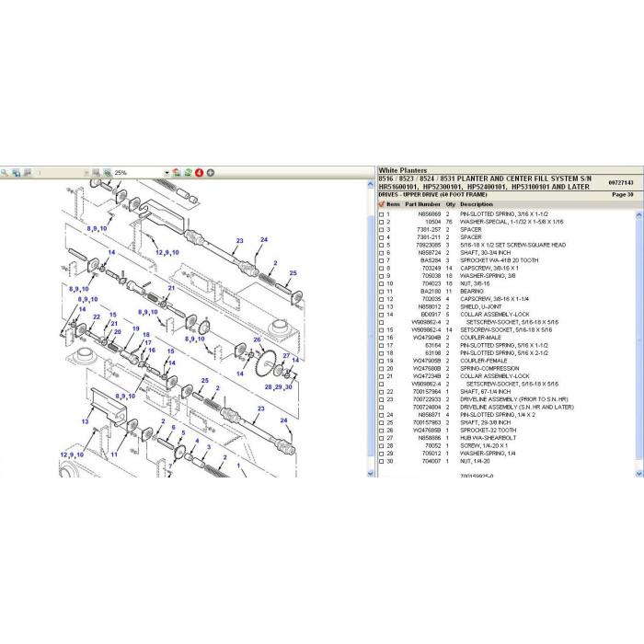Check the box for item 26 sprocket-32 tooth

[381, 431]
